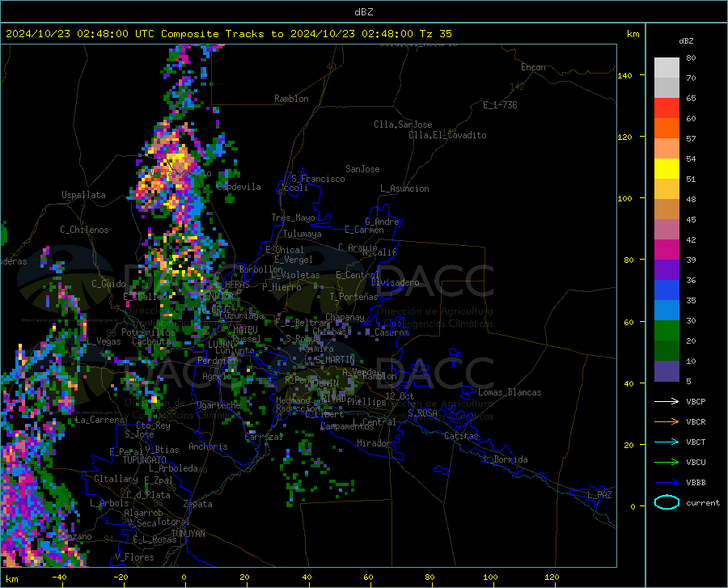Click the green VBCU arrow icon

pyautogui.click(x=667, y=463)
